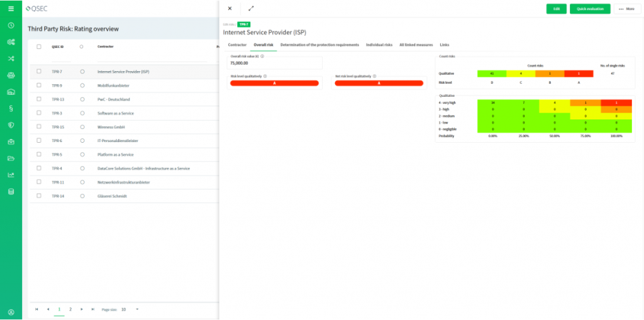Select the checkbox for Gläserei Schmidt row
Screen dimensions: 644x320
point(39,196)
